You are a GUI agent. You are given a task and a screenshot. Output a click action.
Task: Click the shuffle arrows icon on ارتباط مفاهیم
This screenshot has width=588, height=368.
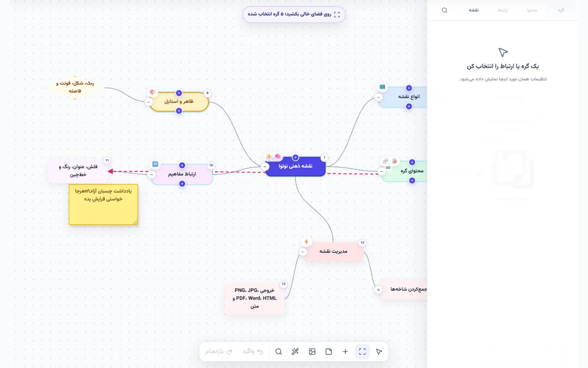tap(156, 164)
